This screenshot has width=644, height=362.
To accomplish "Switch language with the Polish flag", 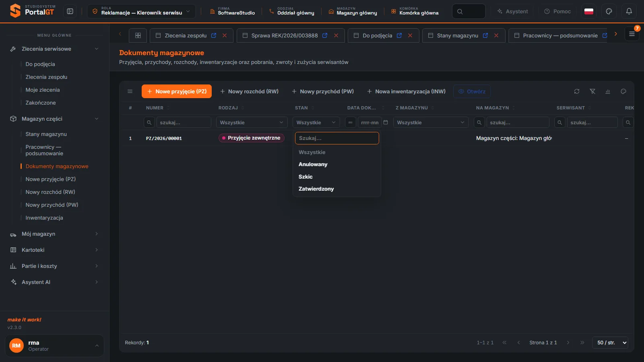I will click(589, 11).
